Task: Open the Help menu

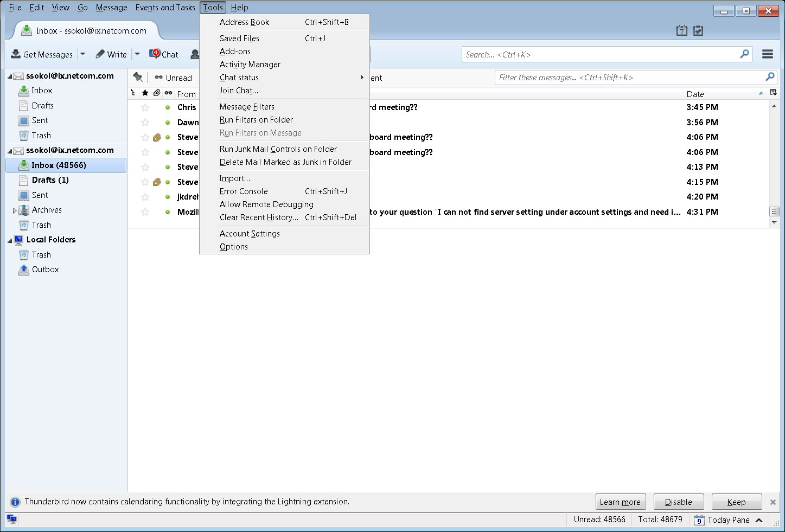Action: (x=239, y=8)
